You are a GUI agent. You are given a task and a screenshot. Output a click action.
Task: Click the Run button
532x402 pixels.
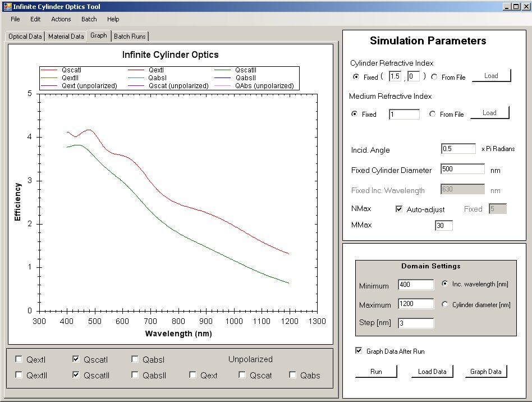[376, 372]
